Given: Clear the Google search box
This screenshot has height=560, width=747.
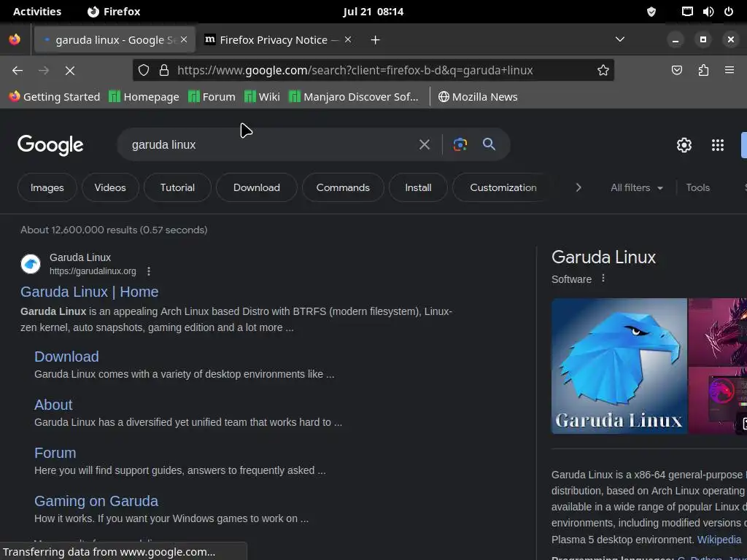Looking at the screenshot, I should point(424,144).
